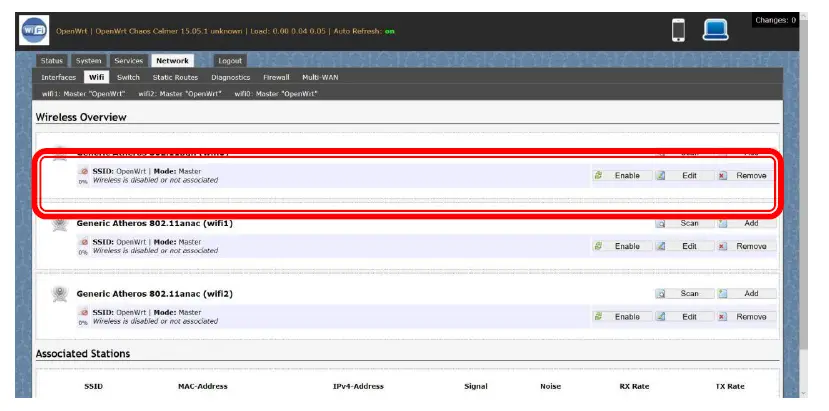Click the IPv4-Address column header
829x411 pixels.
tap(358, 386)
